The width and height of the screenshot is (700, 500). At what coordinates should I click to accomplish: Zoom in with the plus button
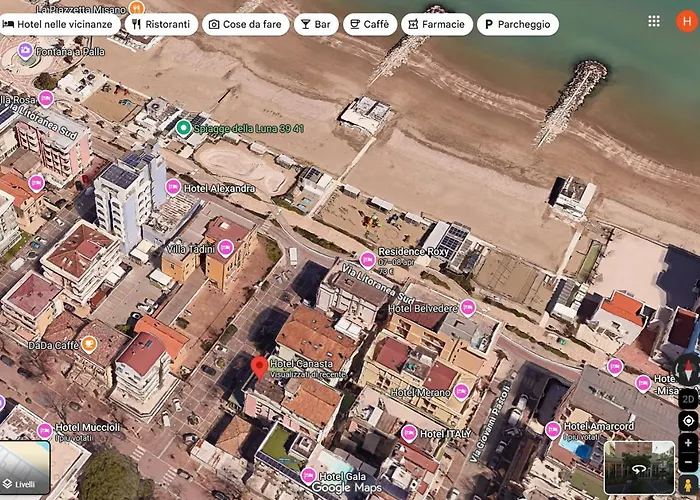pos(688,443)
